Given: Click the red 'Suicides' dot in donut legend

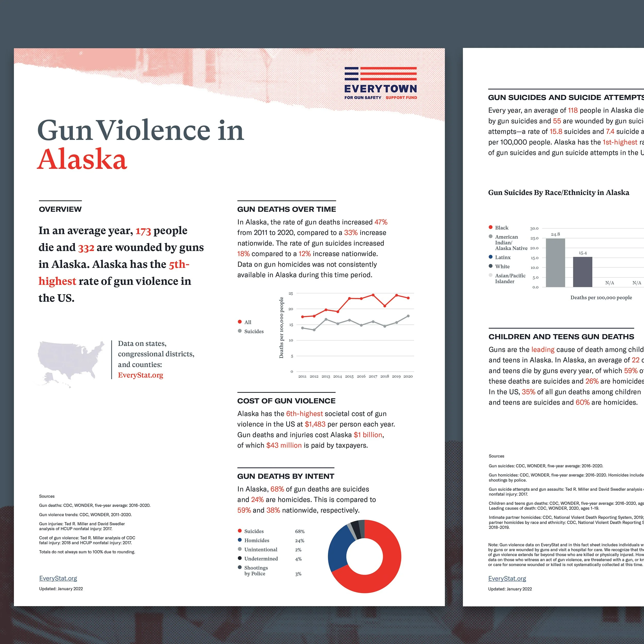Looking at the screenshot, I should [240, 531].
